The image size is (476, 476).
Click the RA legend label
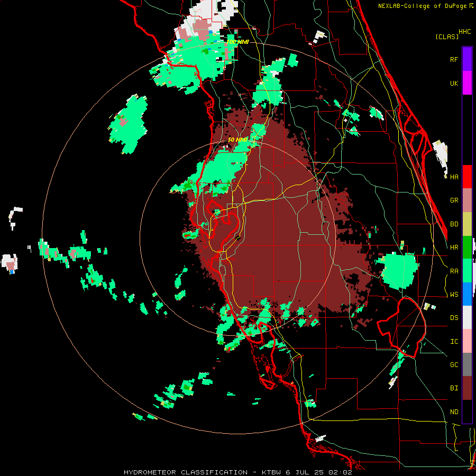click(454, 271)
